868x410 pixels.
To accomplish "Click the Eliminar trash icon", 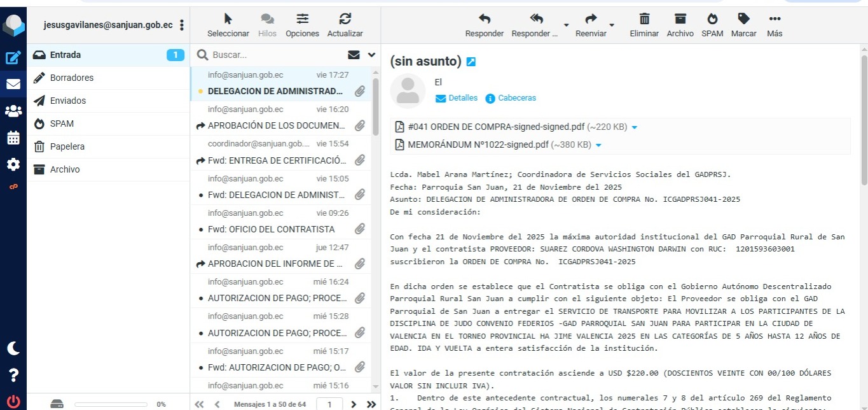I will (x=644, y=24).
